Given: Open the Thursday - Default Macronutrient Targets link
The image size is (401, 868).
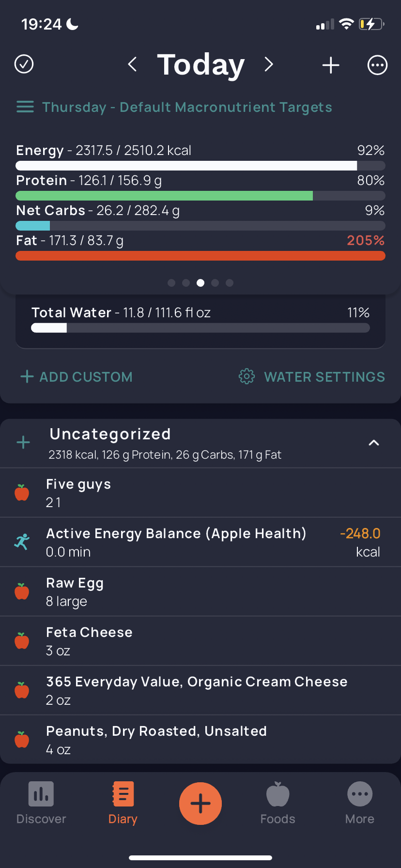Looking at the screenshot, I should click(187, 107).
